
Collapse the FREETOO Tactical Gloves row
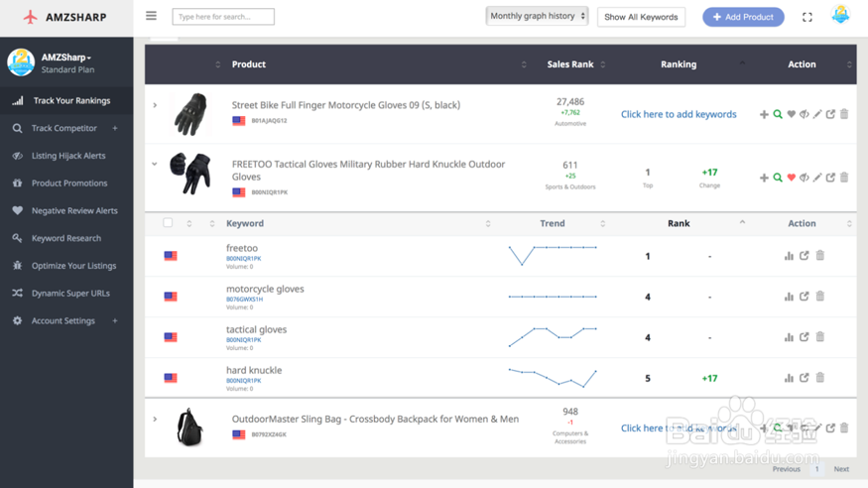[155, 165]
